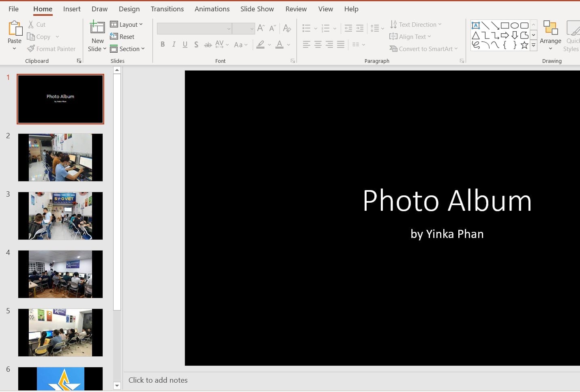This screenshot has width=580, height=392.
Task: Select the 5-point star shape
Action: click(524, 45)
